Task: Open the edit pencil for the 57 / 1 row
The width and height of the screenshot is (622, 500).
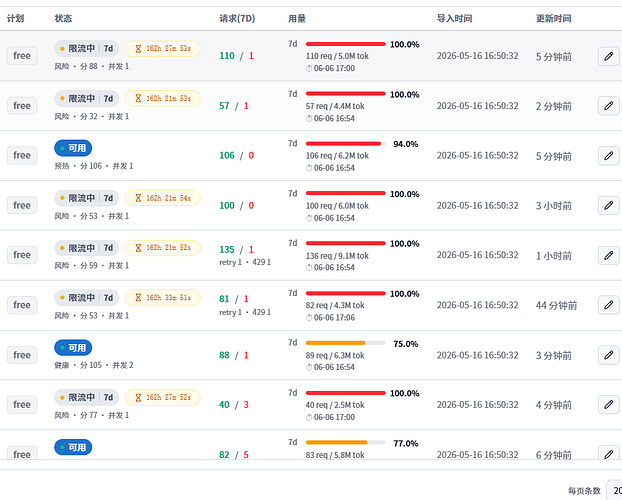Action: pyautogui.click(x=609, y=106)
